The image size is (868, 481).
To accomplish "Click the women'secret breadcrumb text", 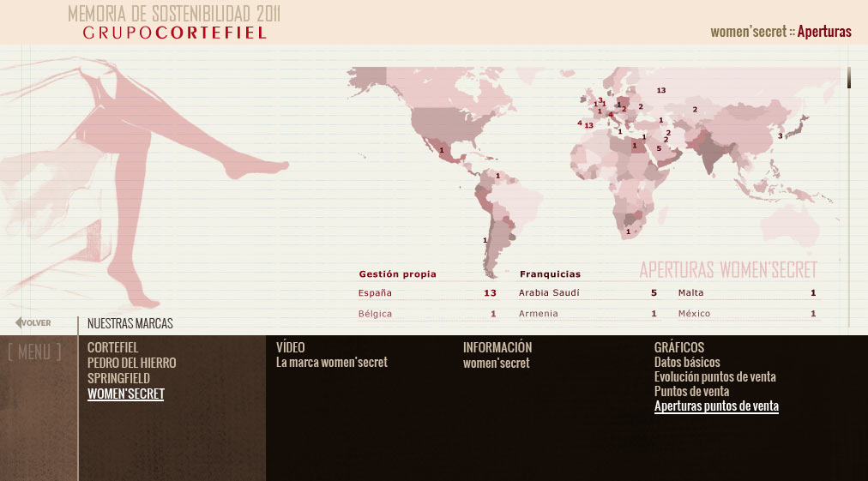I will pyautogui.click(x=749, y=32).
